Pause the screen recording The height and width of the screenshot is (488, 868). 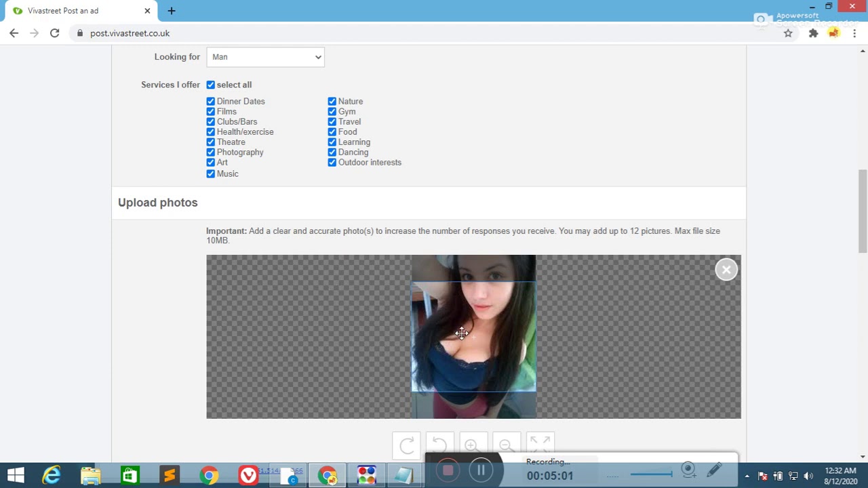[480, 470]
